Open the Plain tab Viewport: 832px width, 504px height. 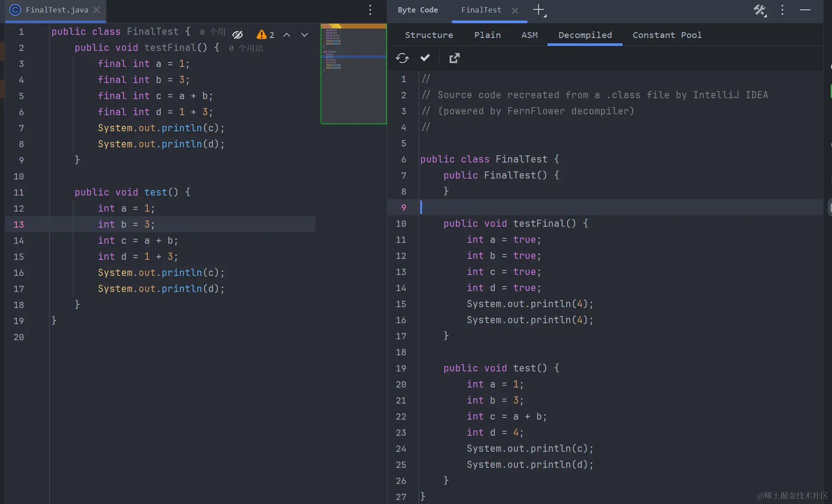coord(487,35)
